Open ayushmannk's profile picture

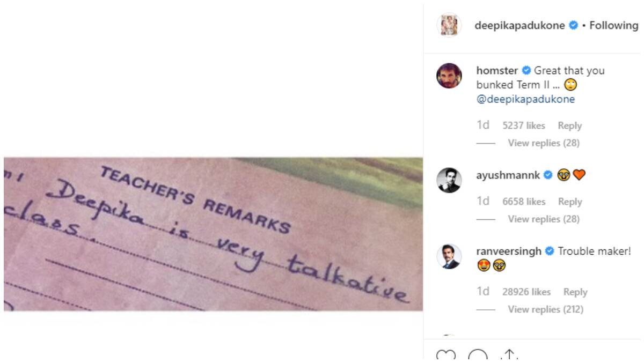pos(449,180)
